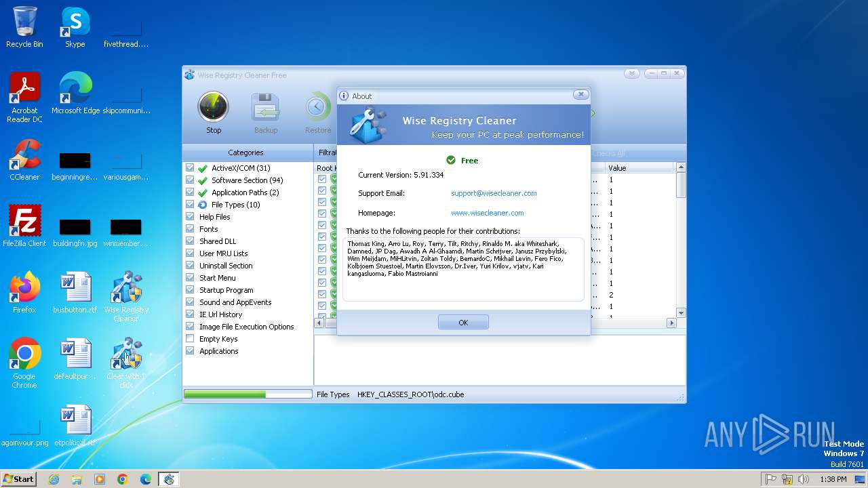Viewport: 868px width, 488px height.
Task: Open the www.wisecleaner.com homepage link
Action: (x=487, y=213)
